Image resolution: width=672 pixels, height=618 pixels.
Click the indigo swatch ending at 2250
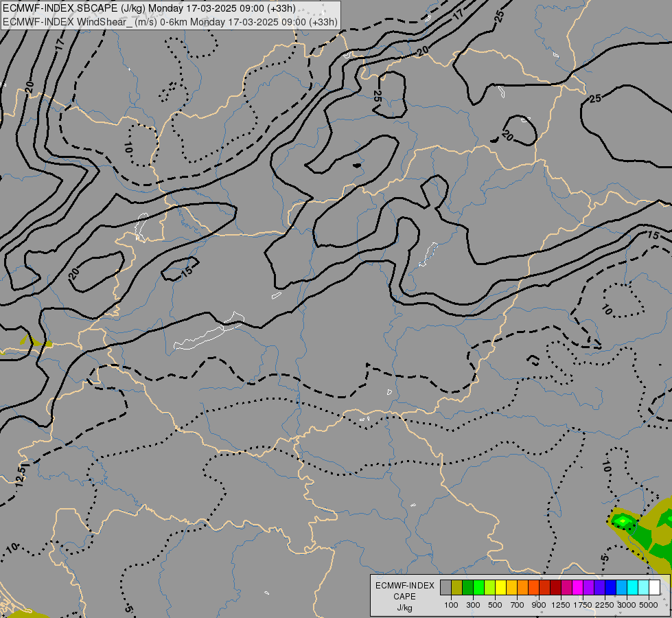(599, 587)
